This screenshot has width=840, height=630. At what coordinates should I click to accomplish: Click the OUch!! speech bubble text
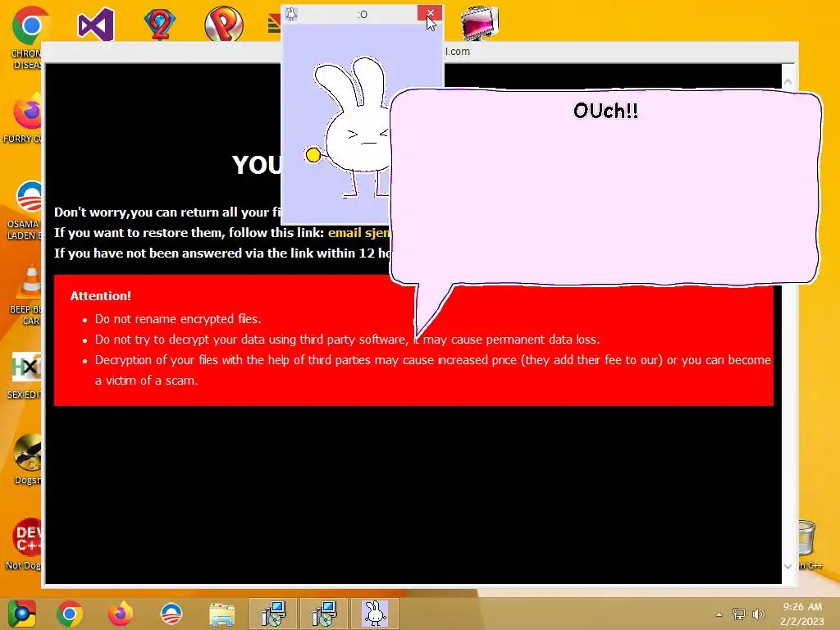(605, 111)
